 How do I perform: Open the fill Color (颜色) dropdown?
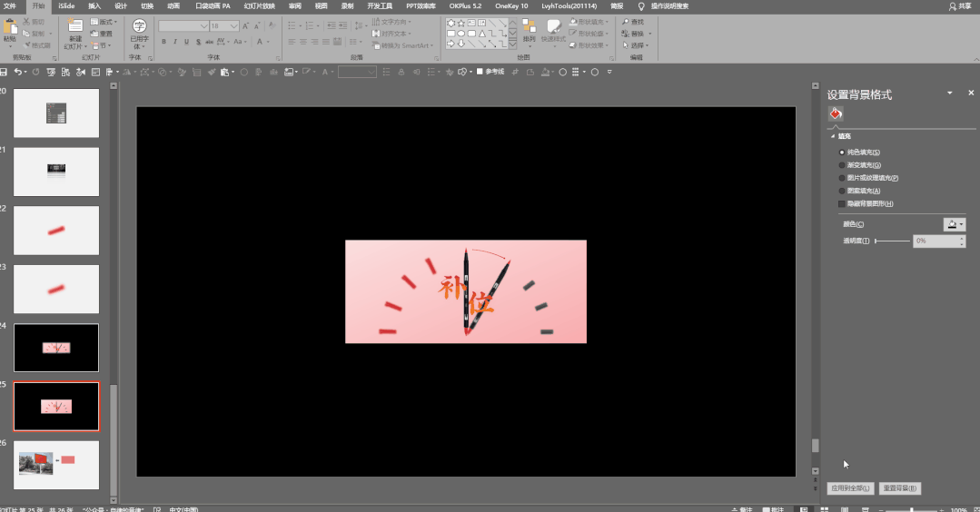tap(955, 224)
